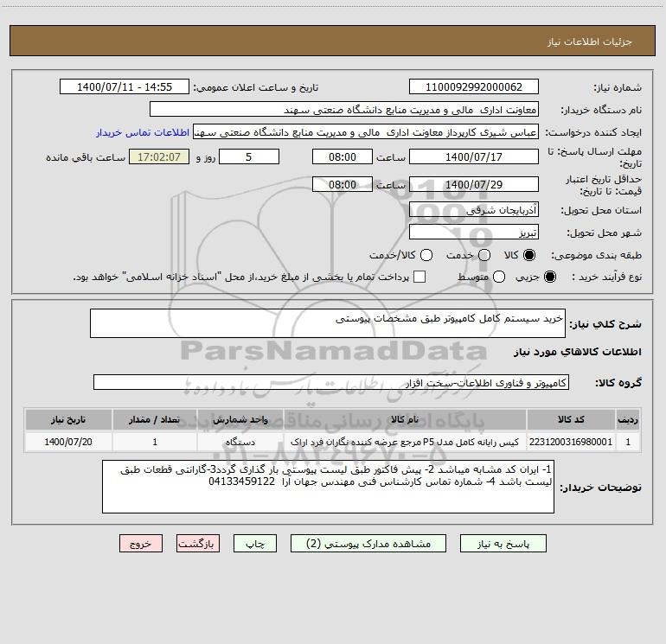
Task: Open مشاهده مدارک پیوستی (2) attachments
Action: click(x=368, y=544)
